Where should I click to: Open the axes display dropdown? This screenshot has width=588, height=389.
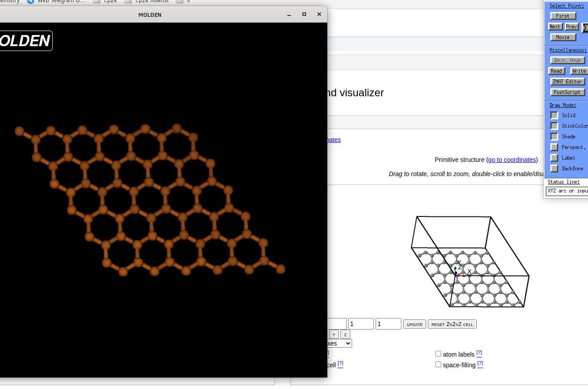coord(339,343)
